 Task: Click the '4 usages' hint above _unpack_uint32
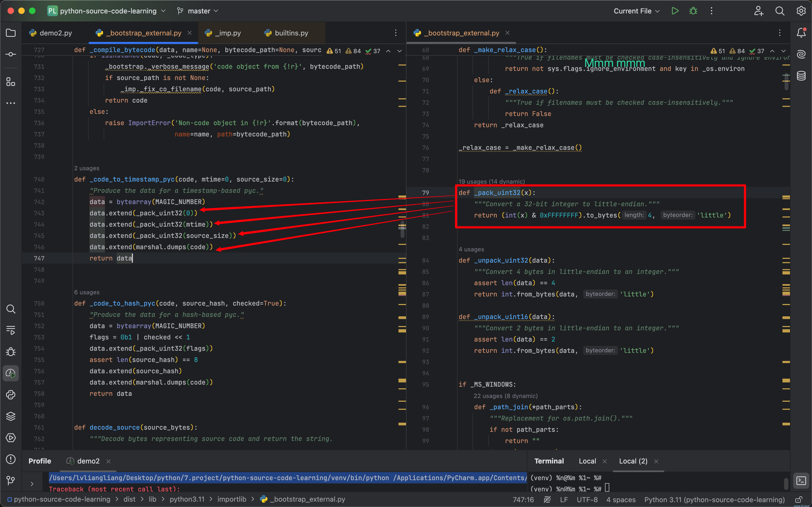point(471,249)
